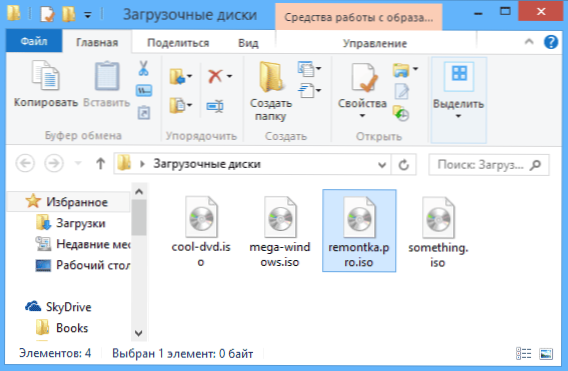
Task: Click the Open folder icon in ribbon
Action: point(401,70)
